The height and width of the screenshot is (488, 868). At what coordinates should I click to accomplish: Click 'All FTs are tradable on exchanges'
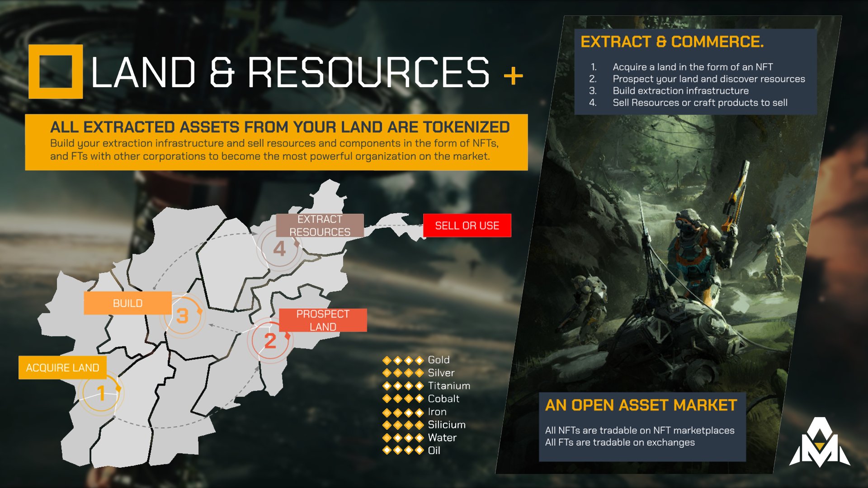620,442
